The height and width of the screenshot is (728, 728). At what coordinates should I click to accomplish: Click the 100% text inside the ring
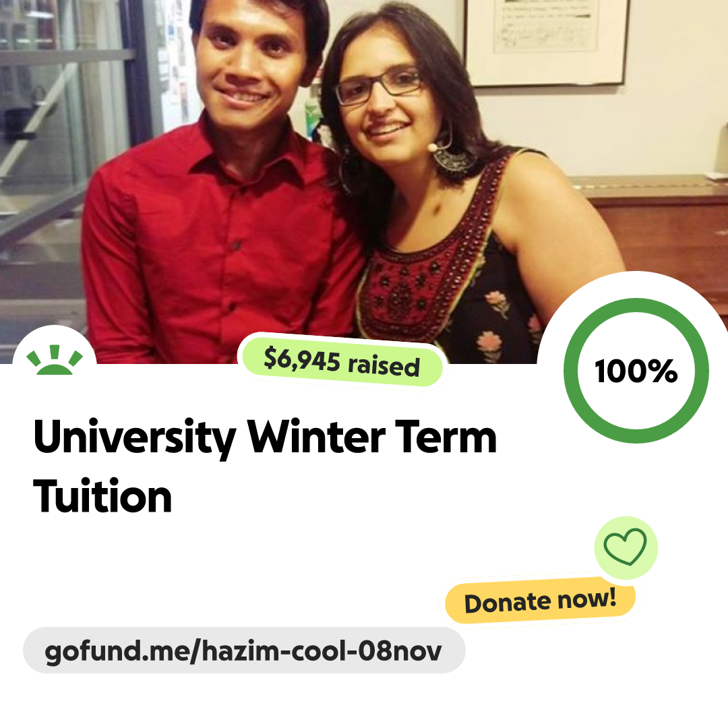636,371
